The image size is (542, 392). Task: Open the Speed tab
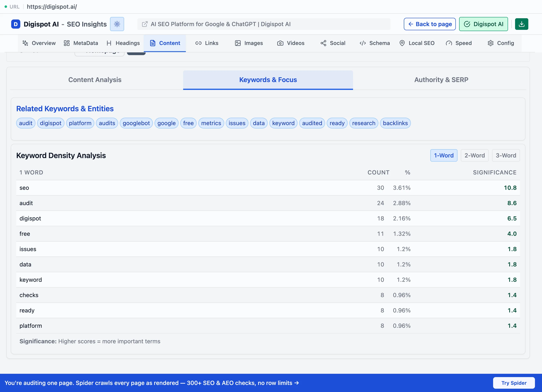pyautogui.click(x=459, y=43)
